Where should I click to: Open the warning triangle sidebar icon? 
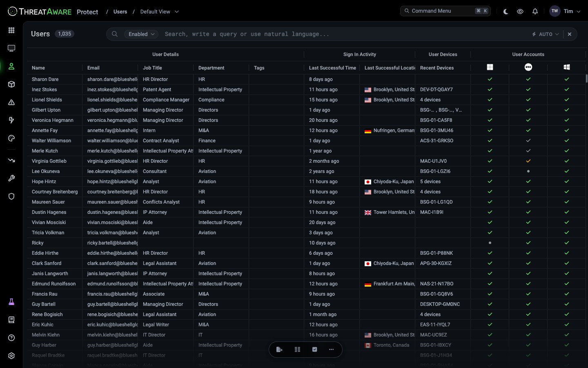pyautogui.click(x=11, y=102)
